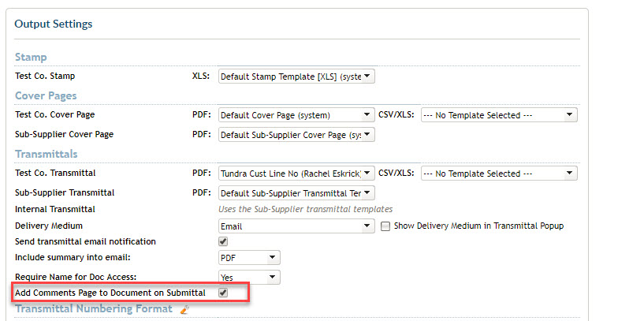This screenshot has width=644, height=321.
Task: Click the Transmittal Numbering Format heading
Action: (x=94, y=308)
